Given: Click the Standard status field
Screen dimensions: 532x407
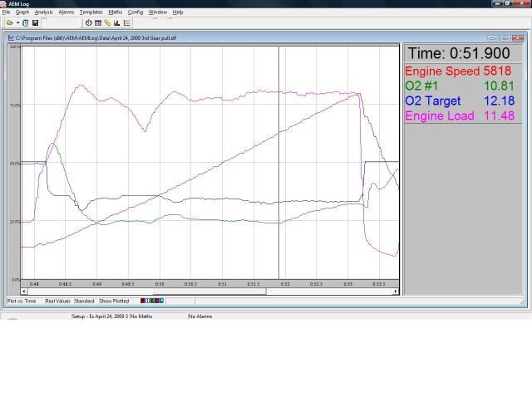Looking at the screenshot, I should [85, 302].
